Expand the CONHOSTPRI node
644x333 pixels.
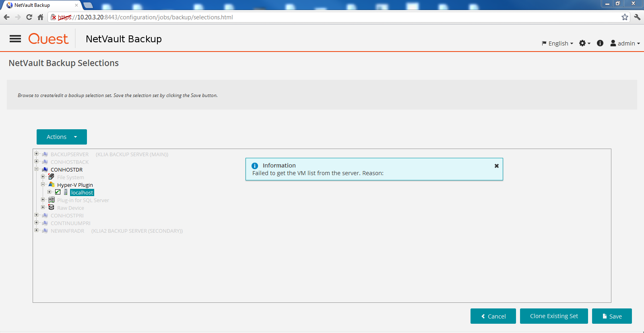36,215
